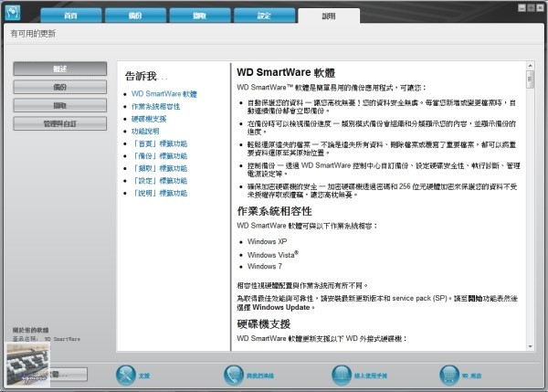
Task: Click the 支援 text link at bottom
Action: (144, 376)
